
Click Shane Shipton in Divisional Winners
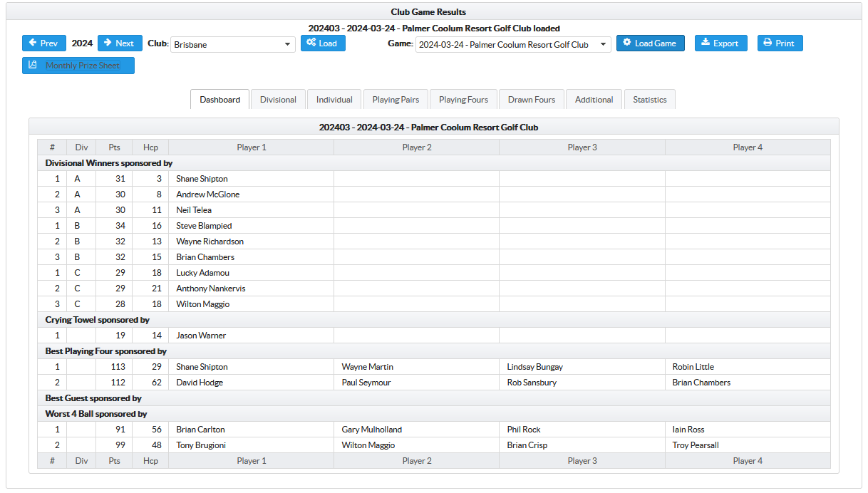pos(202,179)
